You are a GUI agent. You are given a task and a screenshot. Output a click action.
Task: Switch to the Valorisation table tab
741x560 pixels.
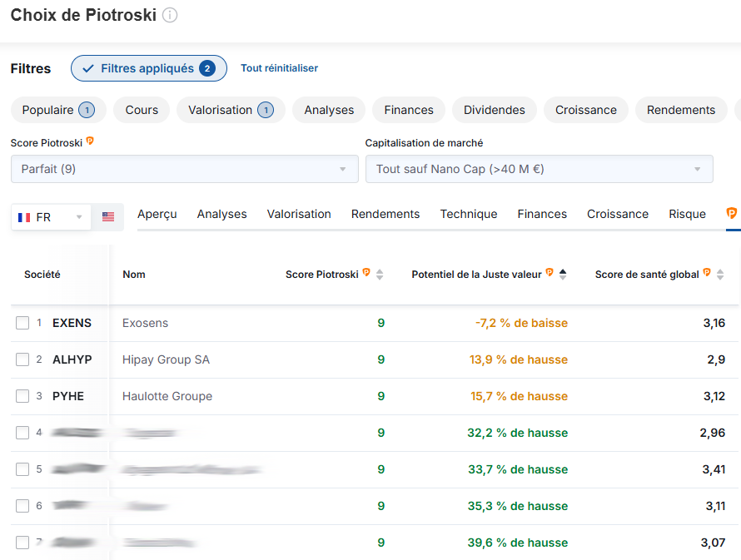coord(299,214)
